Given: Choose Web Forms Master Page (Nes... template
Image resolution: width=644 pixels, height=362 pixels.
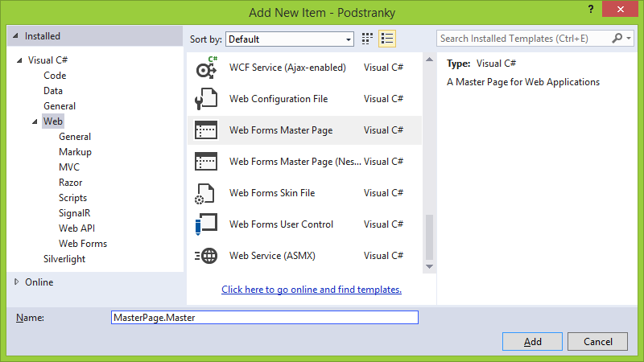Looking at the screenshot, I should tap(304, 162).
